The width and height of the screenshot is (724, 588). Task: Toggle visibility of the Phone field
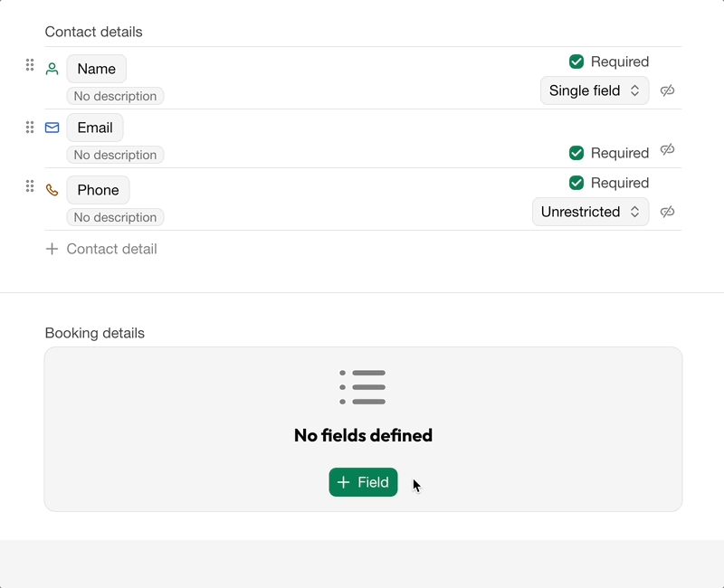tap(667, 212)
